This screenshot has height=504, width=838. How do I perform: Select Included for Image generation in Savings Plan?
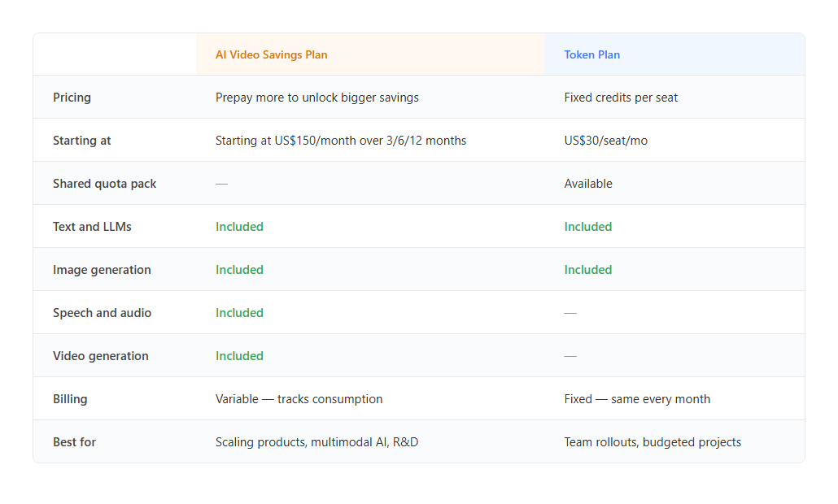pyautogui.click(x=239, y=270)
